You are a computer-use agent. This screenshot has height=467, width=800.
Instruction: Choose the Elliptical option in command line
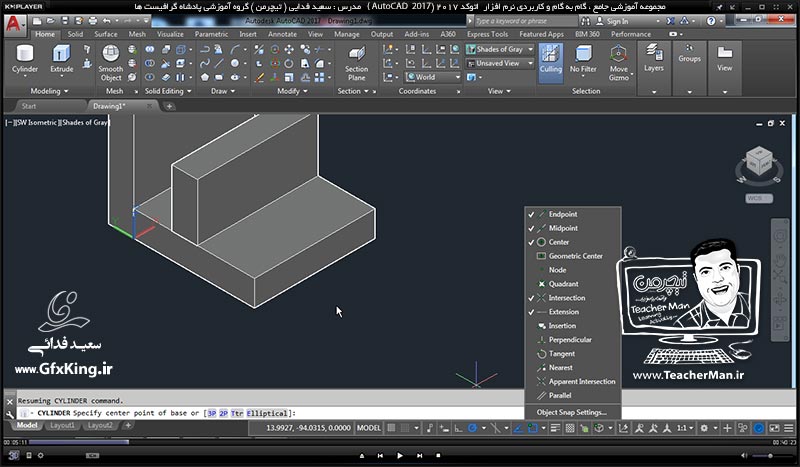[267, 413]
